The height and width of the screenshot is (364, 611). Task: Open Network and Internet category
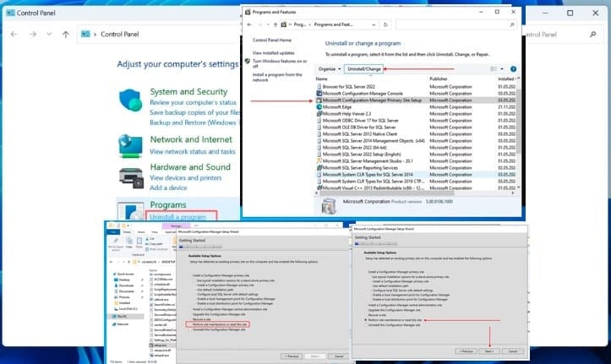point(191,139)
